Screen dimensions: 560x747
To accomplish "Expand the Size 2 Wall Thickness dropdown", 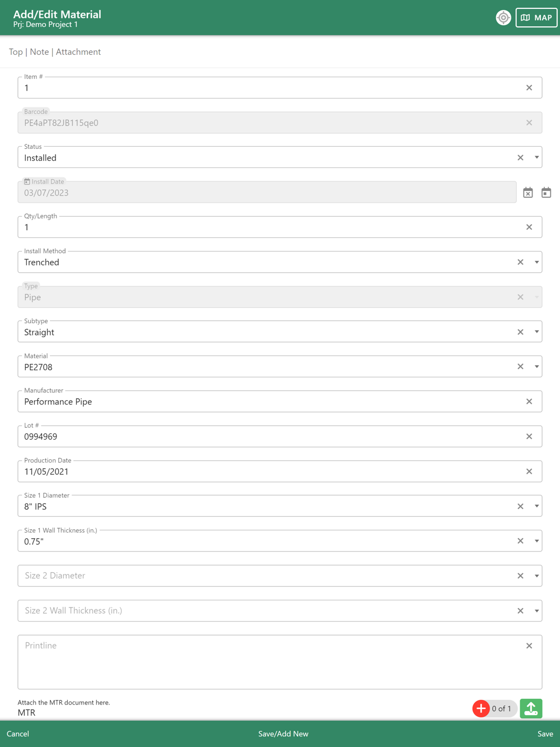I will 536,611.
